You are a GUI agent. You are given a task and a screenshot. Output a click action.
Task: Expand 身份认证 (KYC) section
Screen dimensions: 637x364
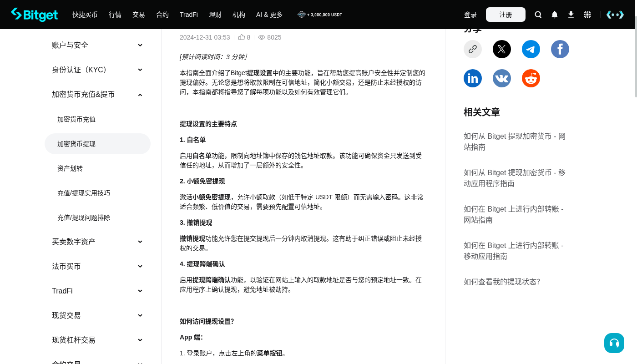pos(97,70)
